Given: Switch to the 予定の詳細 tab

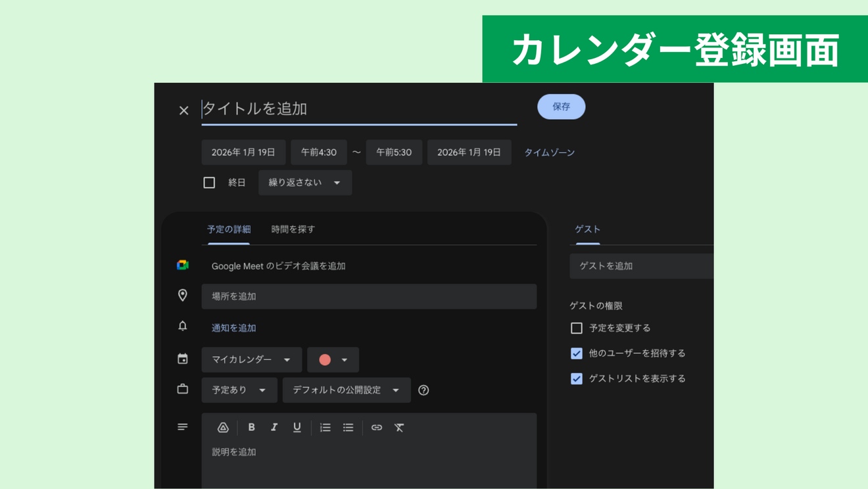Looking at the screenshot, I should point(229,229).
